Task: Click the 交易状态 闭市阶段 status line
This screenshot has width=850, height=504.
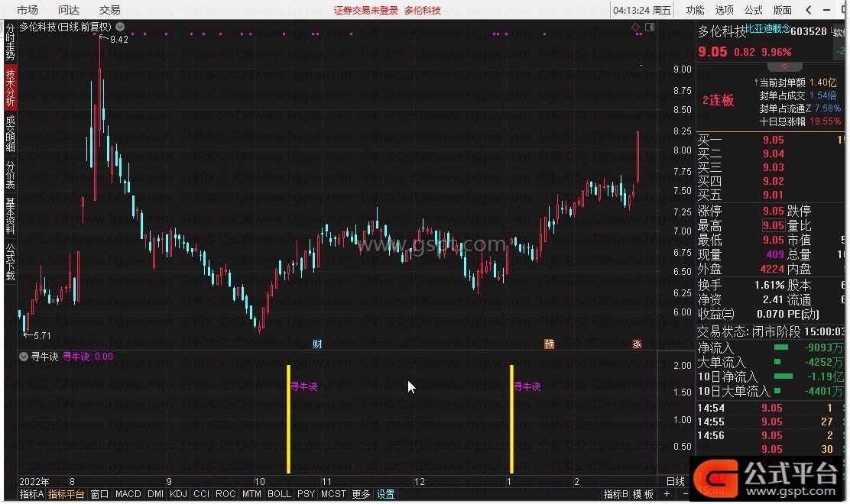Action: pyautogui.click(x=770, y=331)
